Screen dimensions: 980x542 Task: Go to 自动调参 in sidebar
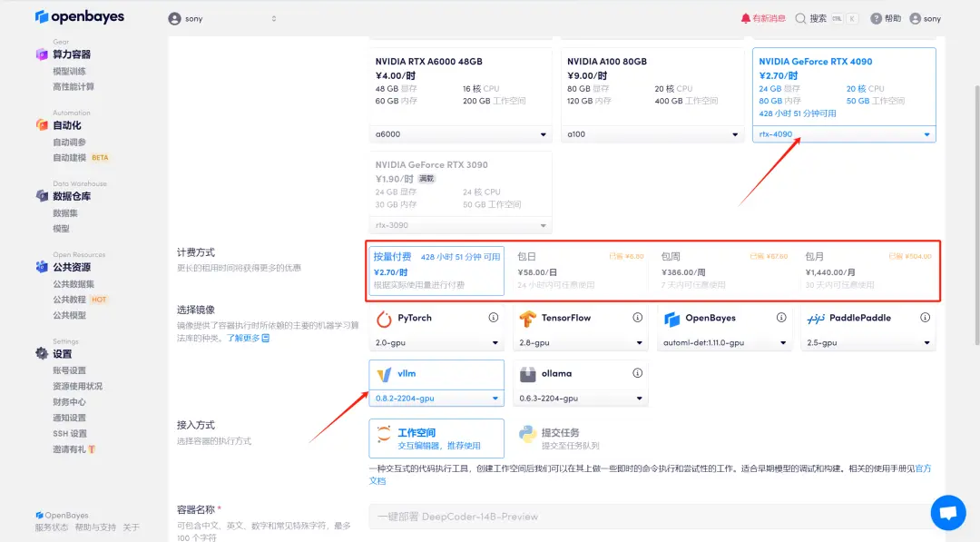(x=69, y=142)
